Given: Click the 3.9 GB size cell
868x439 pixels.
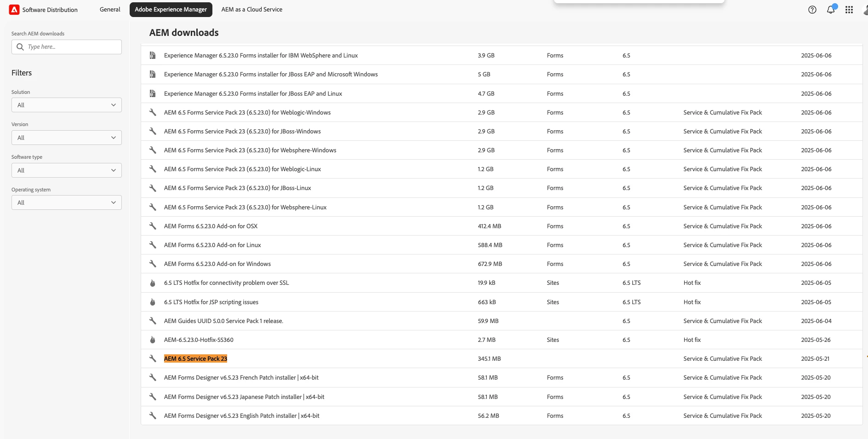Looking at the screenshot, I should tap(486, 55).
